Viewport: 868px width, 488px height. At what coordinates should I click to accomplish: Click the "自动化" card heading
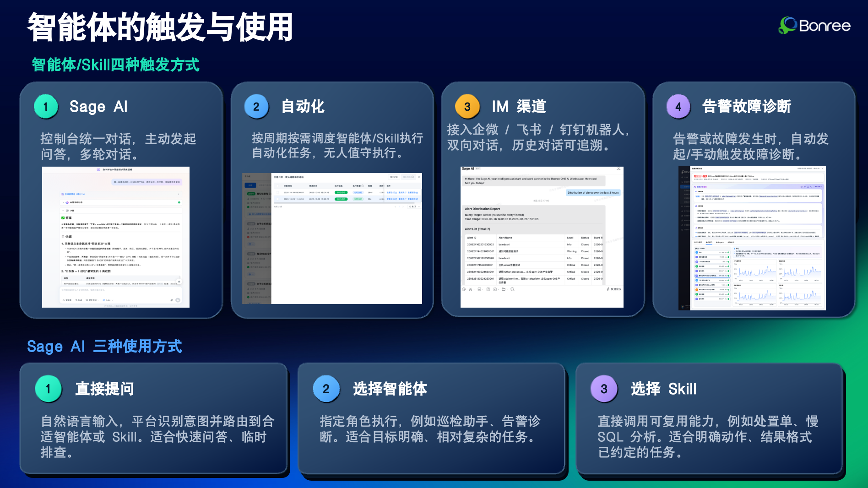pos(303,106)
